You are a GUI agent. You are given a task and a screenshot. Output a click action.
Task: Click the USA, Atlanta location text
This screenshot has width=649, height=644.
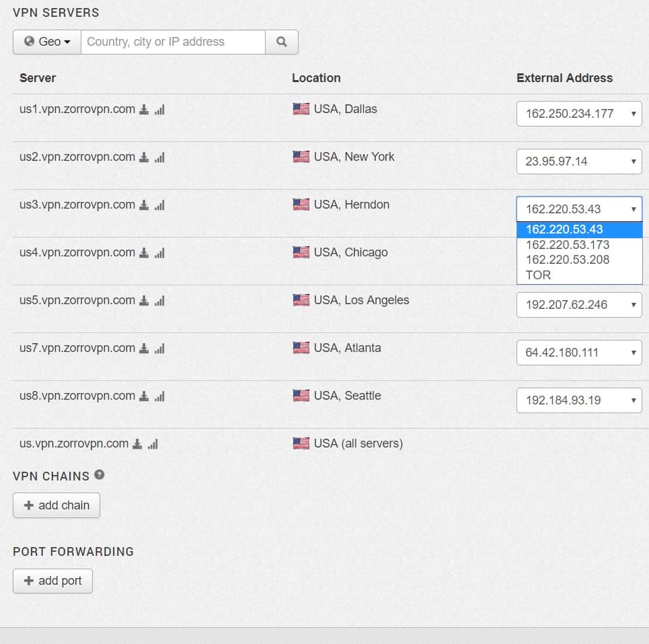(347, 348)
